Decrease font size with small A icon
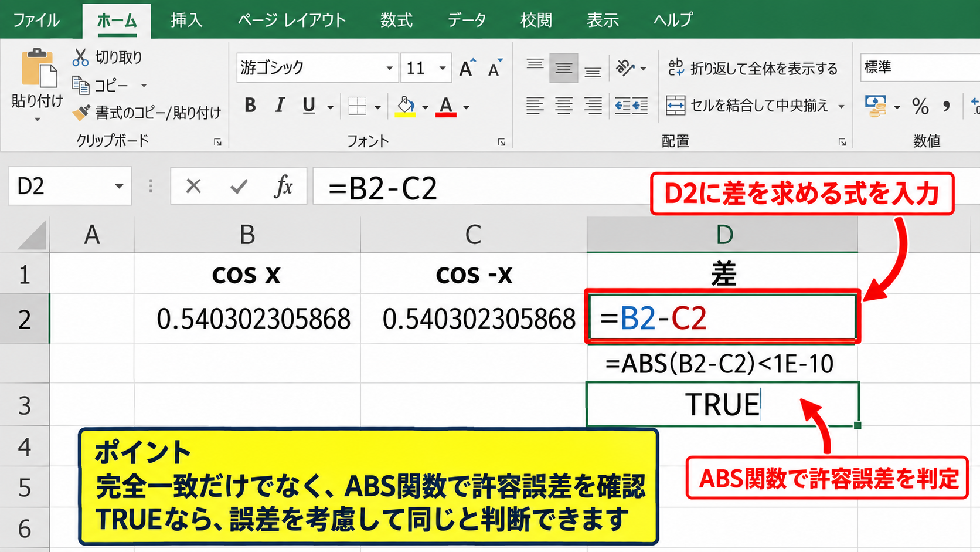Screen dimensions: 980x552 point(495,68)
